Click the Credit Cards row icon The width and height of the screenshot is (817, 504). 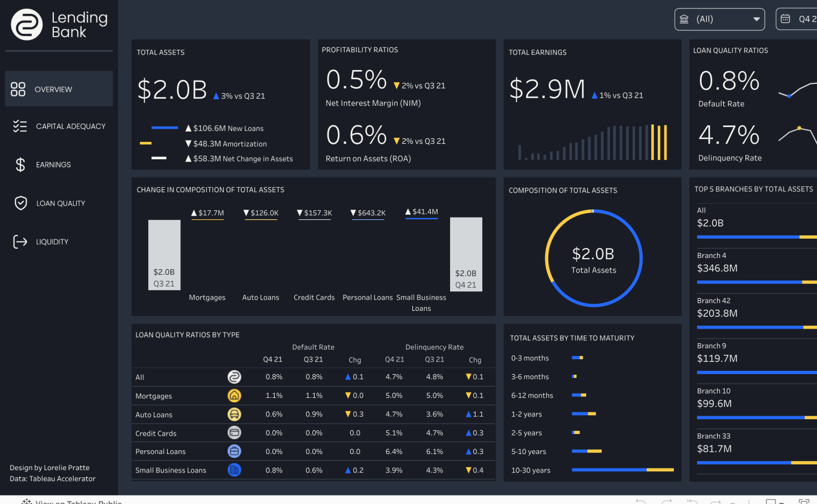click(x=234, y=432)
